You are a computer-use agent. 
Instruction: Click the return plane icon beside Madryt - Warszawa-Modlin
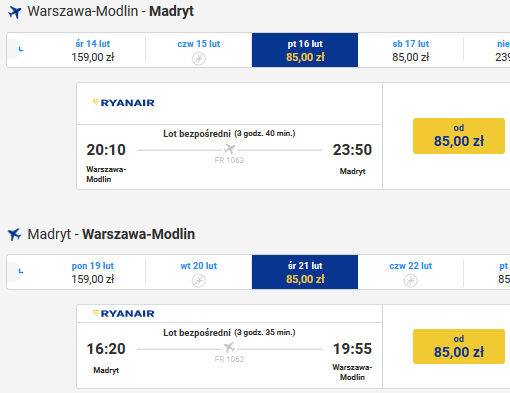click(15, 234)
